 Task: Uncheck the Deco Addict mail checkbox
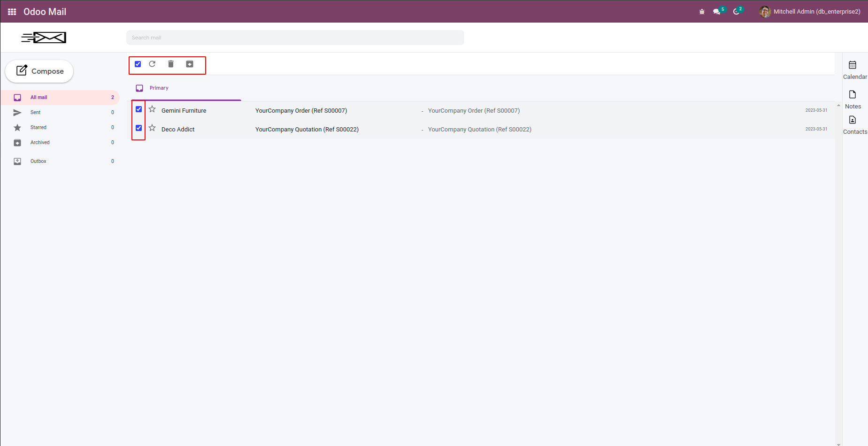[139, 128]
